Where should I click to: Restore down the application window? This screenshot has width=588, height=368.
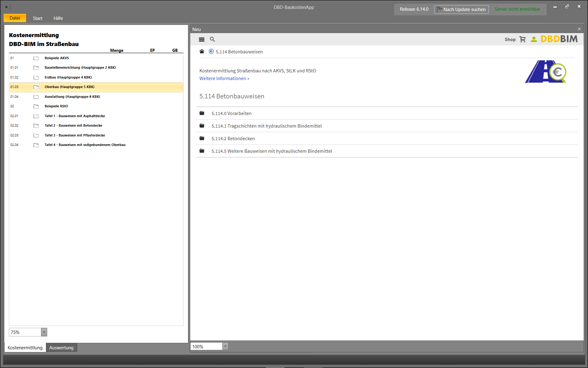(567, 6)
